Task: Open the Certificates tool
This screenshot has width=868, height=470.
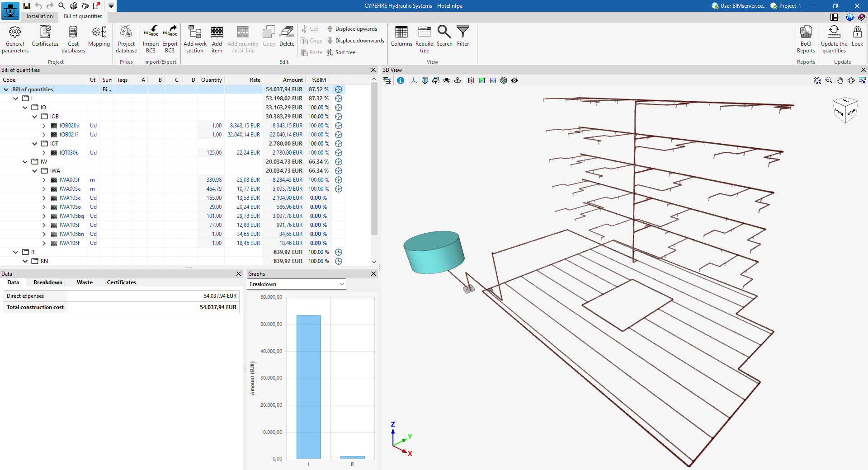Action: [x=45, y=36]
